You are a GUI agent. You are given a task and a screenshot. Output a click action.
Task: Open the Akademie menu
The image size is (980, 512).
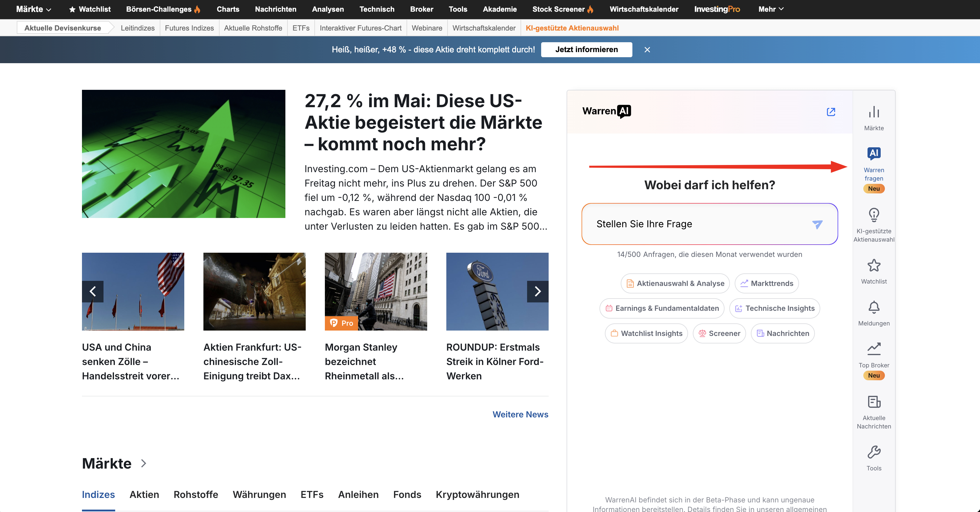click(x=500, y=9)
